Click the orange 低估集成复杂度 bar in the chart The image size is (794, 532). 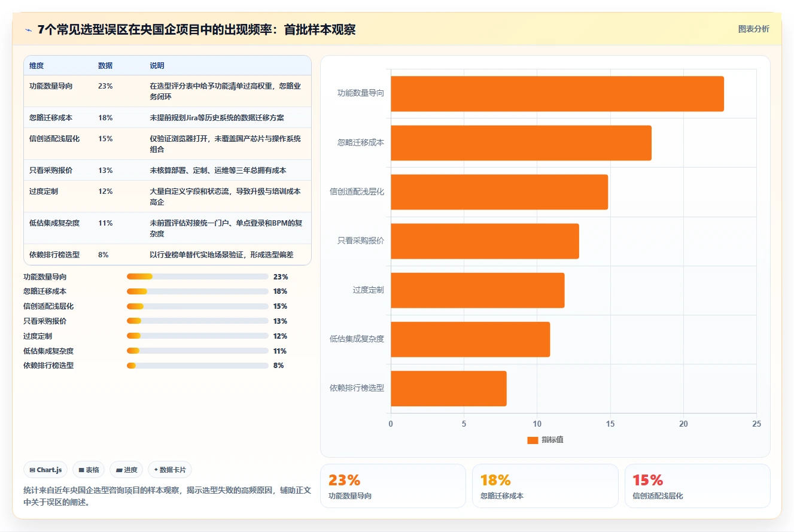click(470, 339)
